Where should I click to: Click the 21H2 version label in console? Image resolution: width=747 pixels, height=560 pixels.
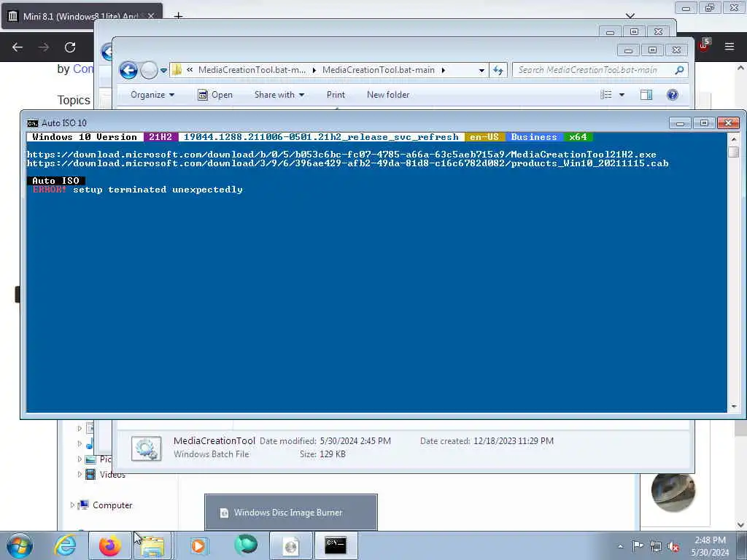(x=160, y=137)
